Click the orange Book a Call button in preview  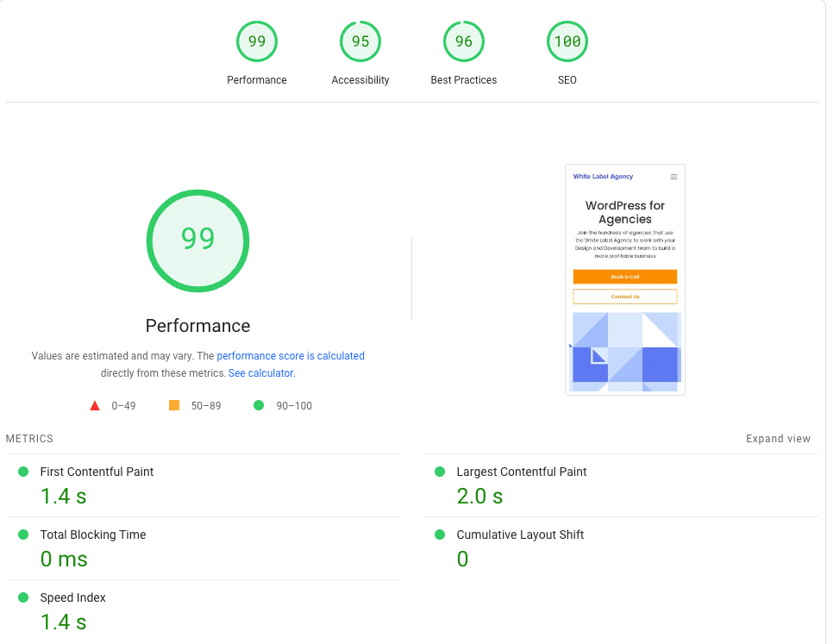(625, 277)
